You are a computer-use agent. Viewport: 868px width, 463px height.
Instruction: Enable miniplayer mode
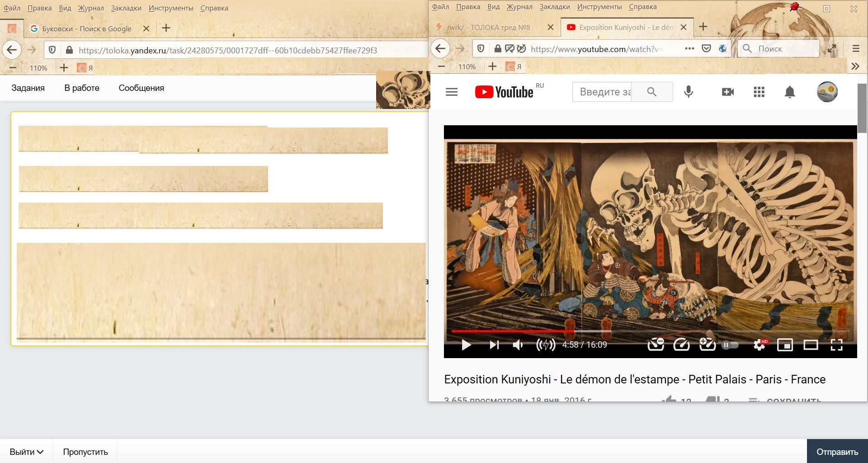785,345
